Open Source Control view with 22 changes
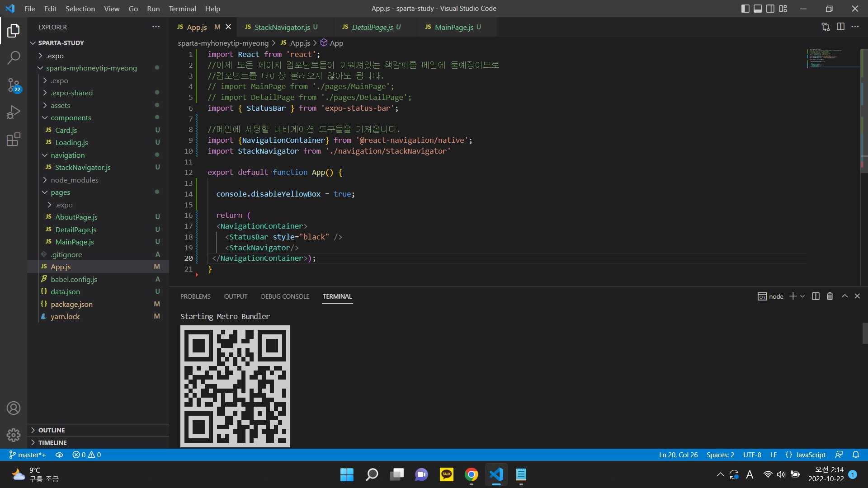The width and height of the screenshot is (868, 488). tap(14, 84)
